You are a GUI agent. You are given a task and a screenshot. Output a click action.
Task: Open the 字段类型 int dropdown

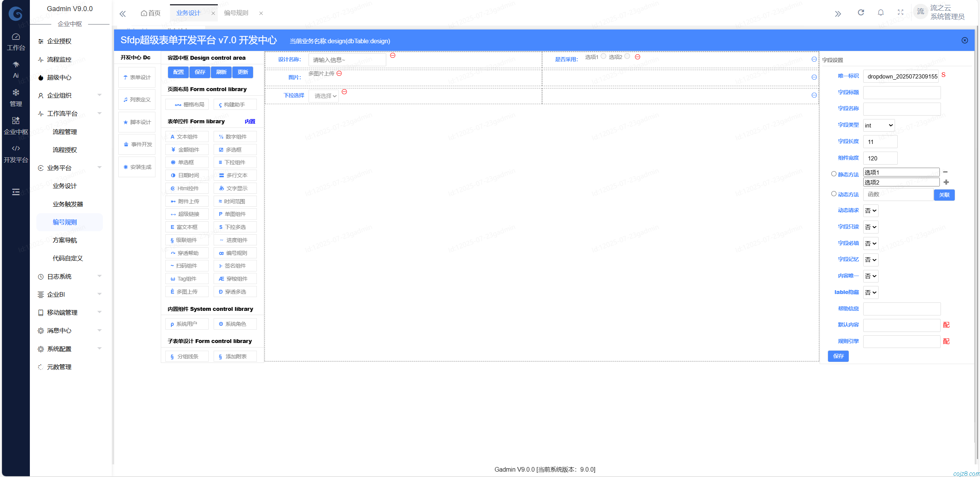[x=879, y=125]
